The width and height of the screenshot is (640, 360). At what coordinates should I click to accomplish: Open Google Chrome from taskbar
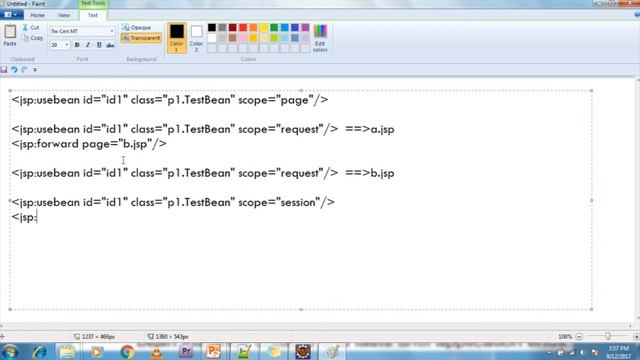pos(127,351)
